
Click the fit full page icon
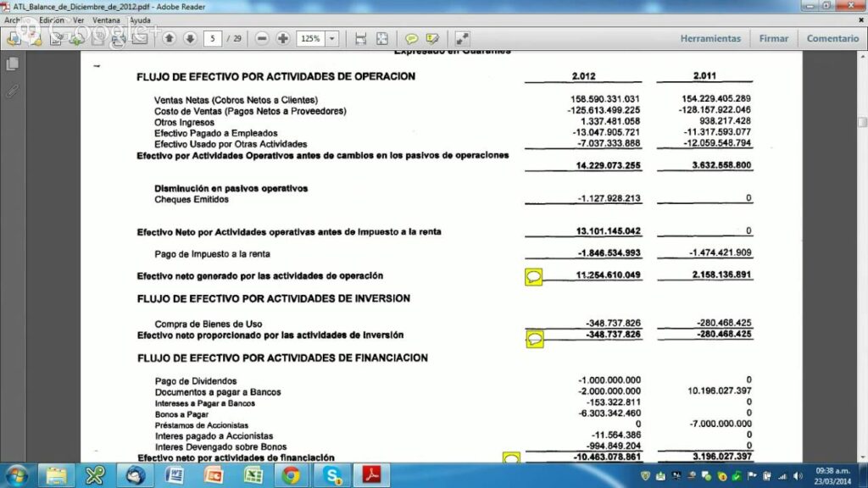pos(382,38)
